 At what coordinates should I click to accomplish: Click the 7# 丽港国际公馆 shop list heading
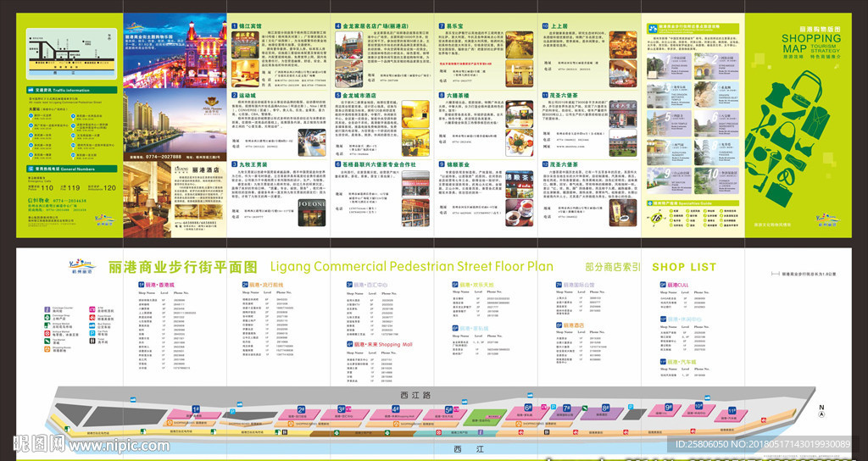[576, 285]
